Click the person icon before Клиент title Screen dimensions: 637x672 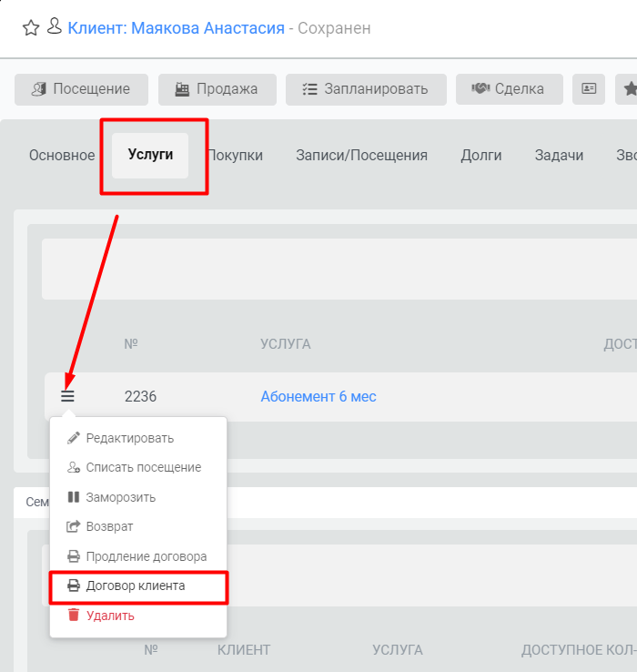tap(55, 26)
